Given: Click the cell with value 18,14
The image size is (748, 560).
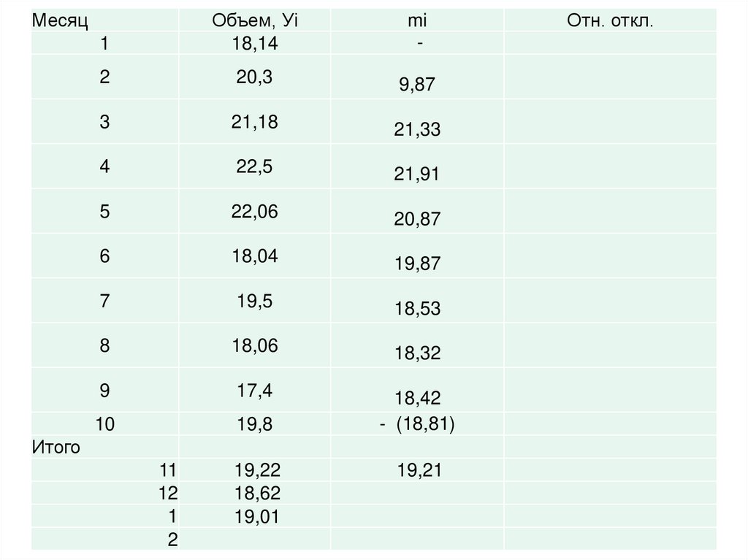Looking at the screenshot, I should 255,45.
